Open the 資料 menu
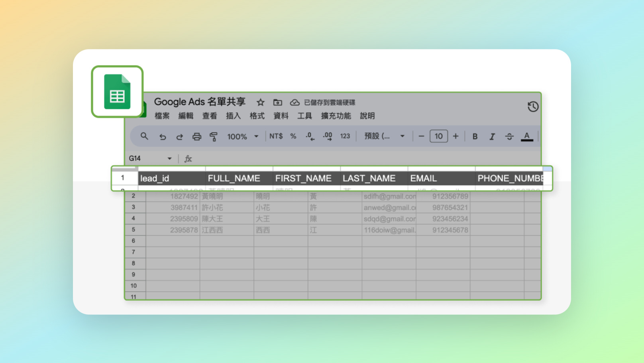 [x=281, y=116]
